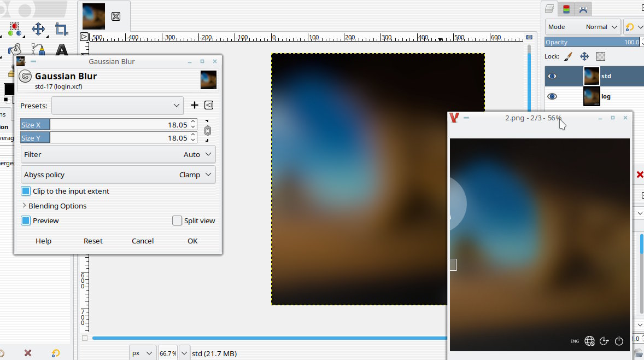This screenshot has width=644, height=360.
Task: Toggle lock alpha channel icon
Action: pos(600,56)
